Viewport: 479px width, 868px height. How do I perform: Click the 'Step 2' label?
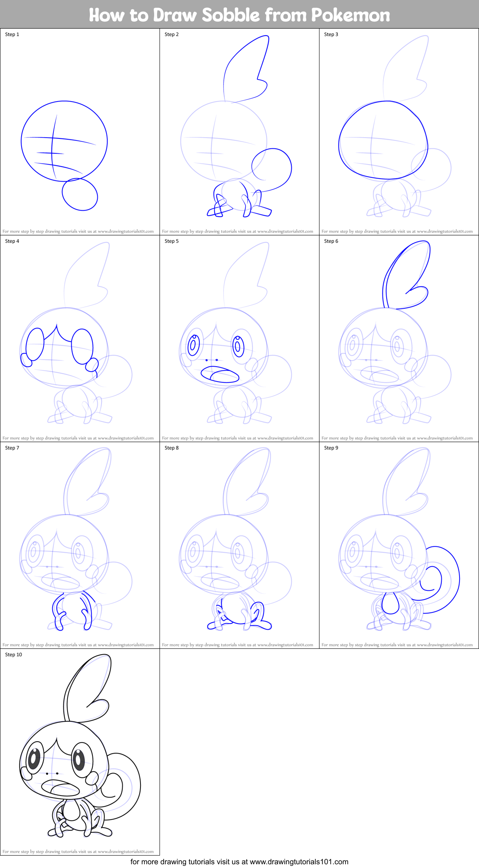(172, 34)
